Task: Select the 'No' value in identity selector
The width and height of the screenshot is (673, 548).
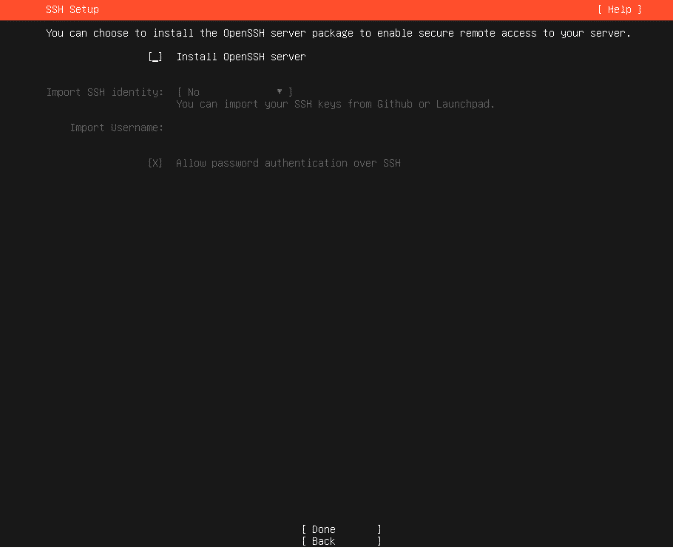Action: (194, 92)
